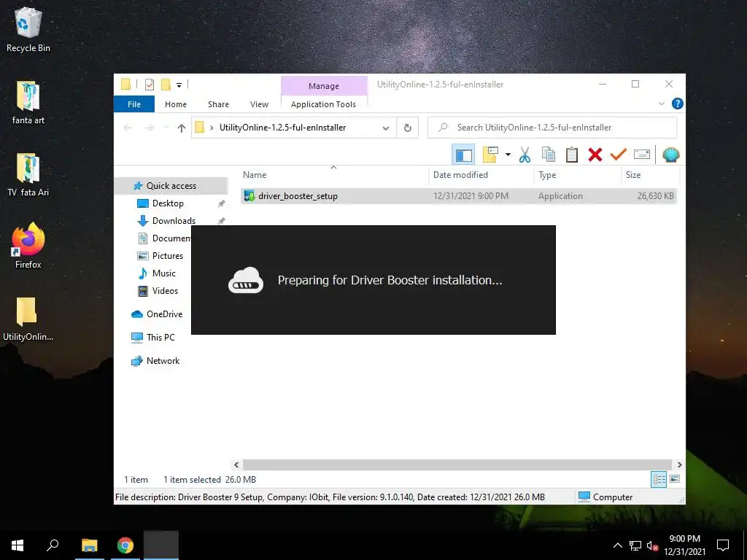Switch to the Share ribbon tab
747x560 pixels.
coord(218,104)
